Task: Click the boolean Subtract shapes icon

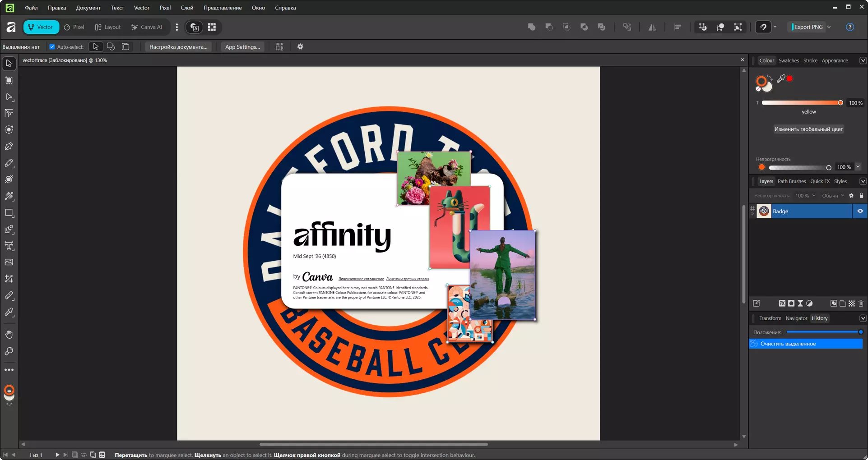Action: pyautogui.click(x=549, y=27)
